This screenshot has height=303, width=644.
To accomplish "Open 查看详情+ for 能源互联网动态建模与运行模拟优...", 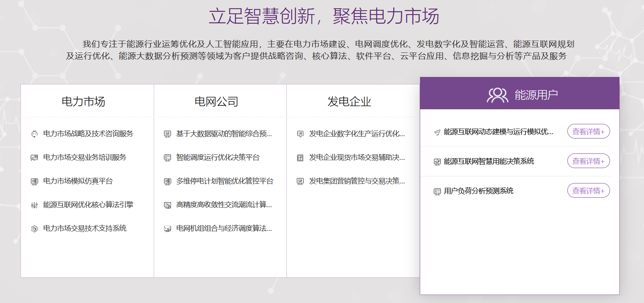I will pyautogui.click(x=588, y=131).
